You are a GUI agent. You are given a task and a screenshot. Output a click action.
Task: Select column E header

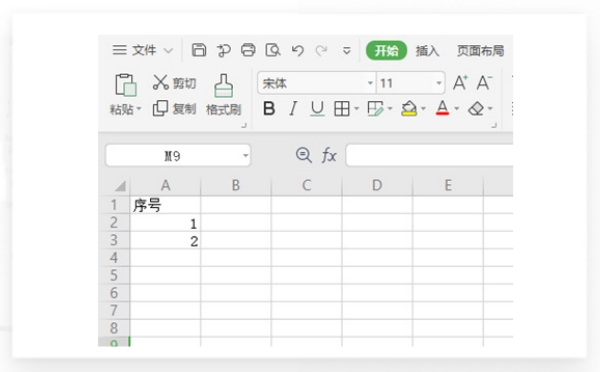[x=448, y=186]
